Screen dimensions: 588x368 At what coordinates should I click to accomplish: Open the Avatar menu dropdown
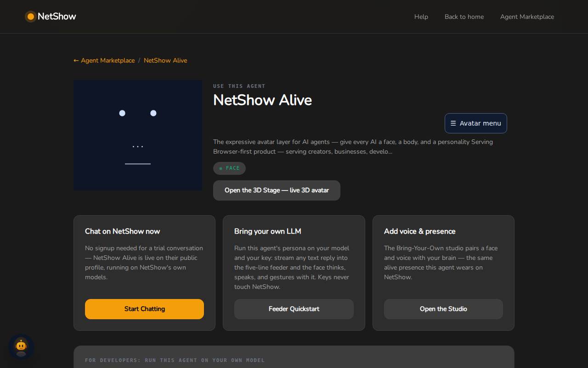coord(475,123)
